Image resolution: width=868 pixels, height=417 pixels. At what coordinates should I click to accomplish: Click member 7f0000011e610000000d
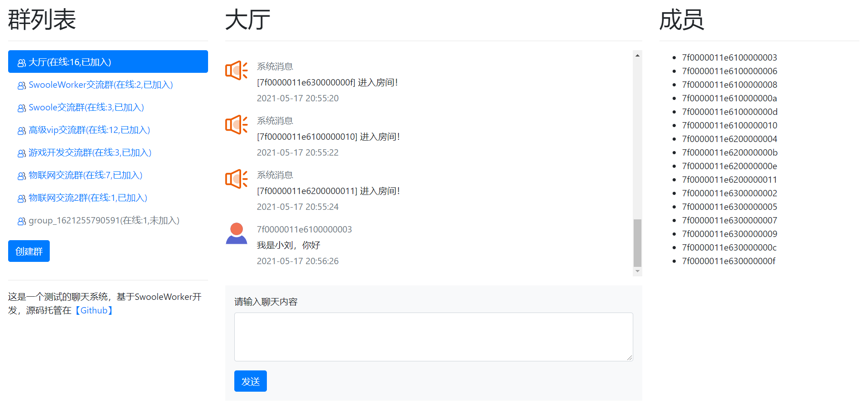pyautogui.click(x=730, y=112)
